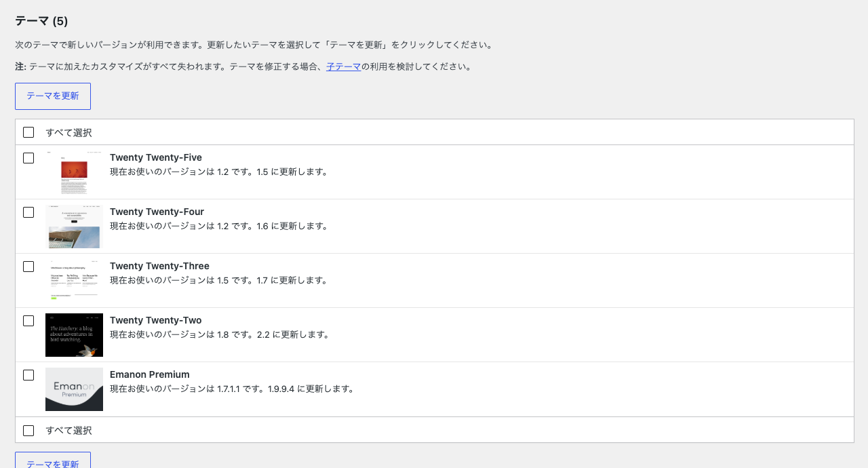Click the Twenty Twenty-Five theme name
Viewport: 868px width, 468px height.
(x=156, y=157)
